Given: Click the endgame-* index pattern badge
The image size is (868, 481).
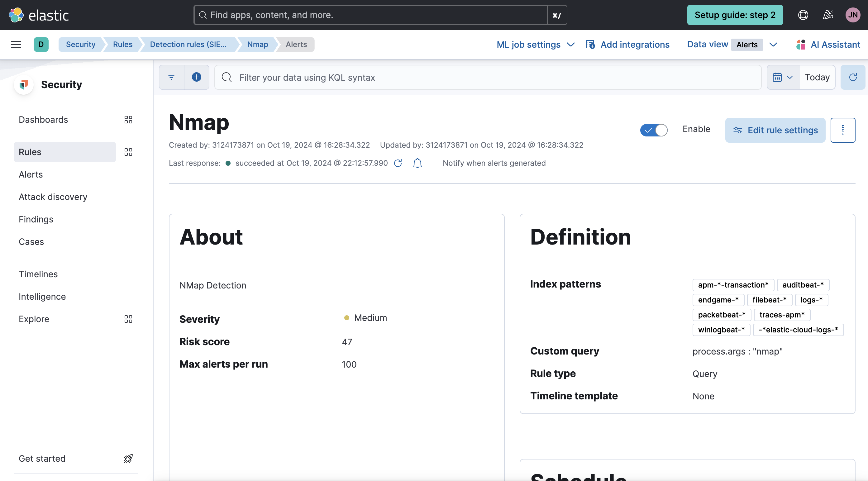Looking at the screenshot, I should click(718, 300).
